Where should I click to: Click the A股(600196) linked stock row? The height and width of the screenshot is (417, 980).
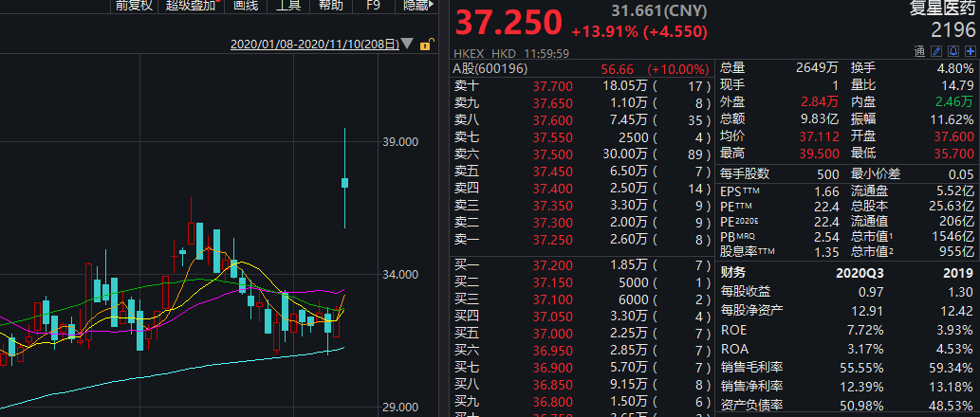point(582,68)
